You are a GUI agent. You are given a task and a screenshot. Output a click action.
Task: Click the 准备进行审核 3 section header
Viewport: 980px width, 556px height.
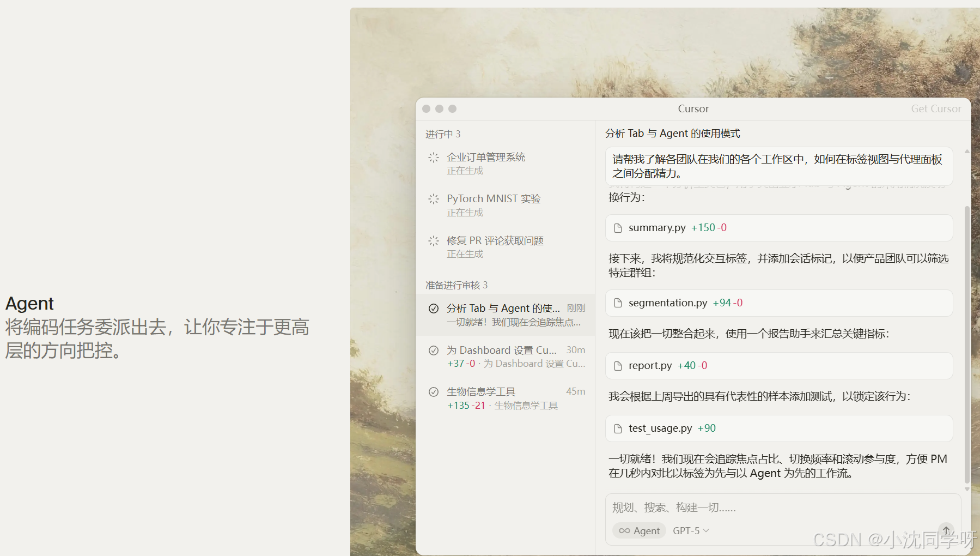456,285
